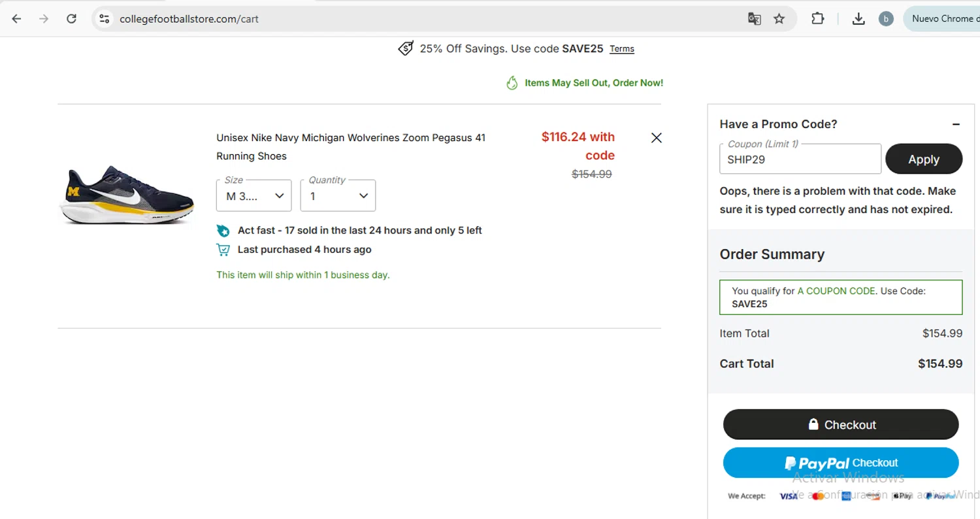This screenshot has width=980, height=519.
Task: Click the address bar URL
Action: pos(189,19)
